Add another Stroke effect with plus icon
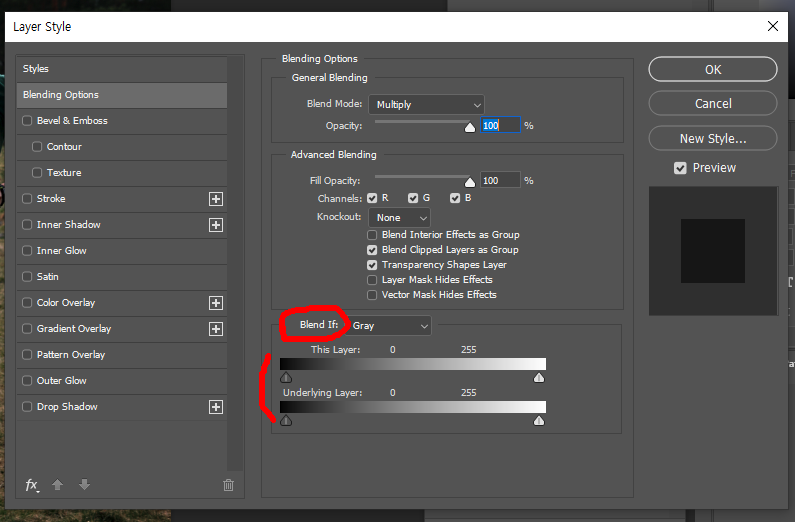 click(x=216, y=199)
